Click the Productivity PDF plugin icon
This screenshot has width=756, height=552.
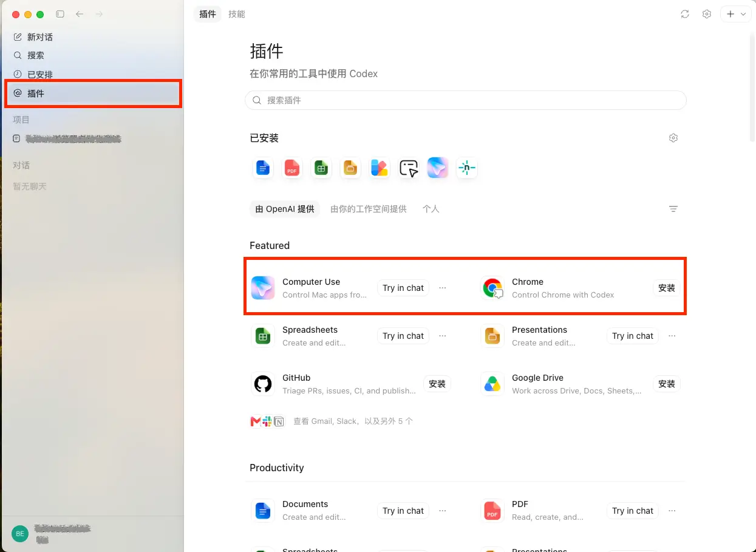(492, 511)
